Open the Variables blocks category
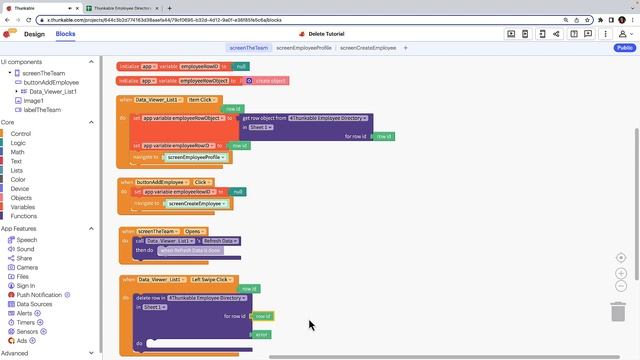 coord(22,207)
